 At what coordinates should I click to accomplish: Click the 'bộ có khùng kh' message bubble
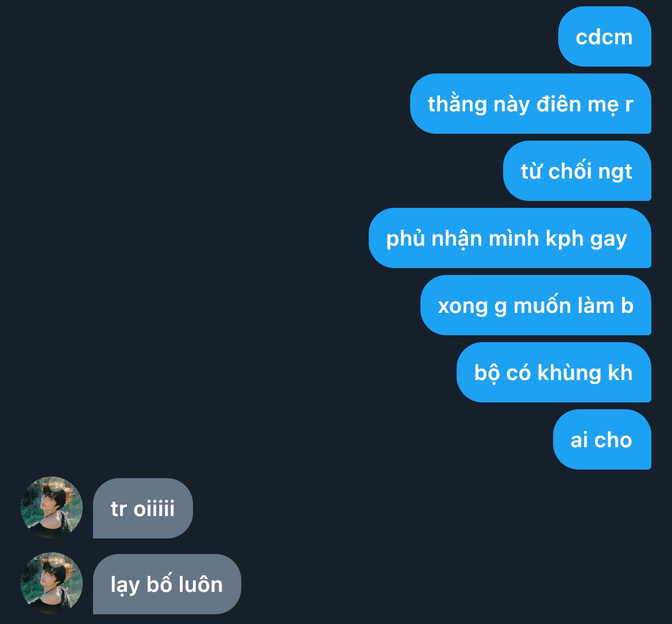pyautogui.click(x=554, y=372)
